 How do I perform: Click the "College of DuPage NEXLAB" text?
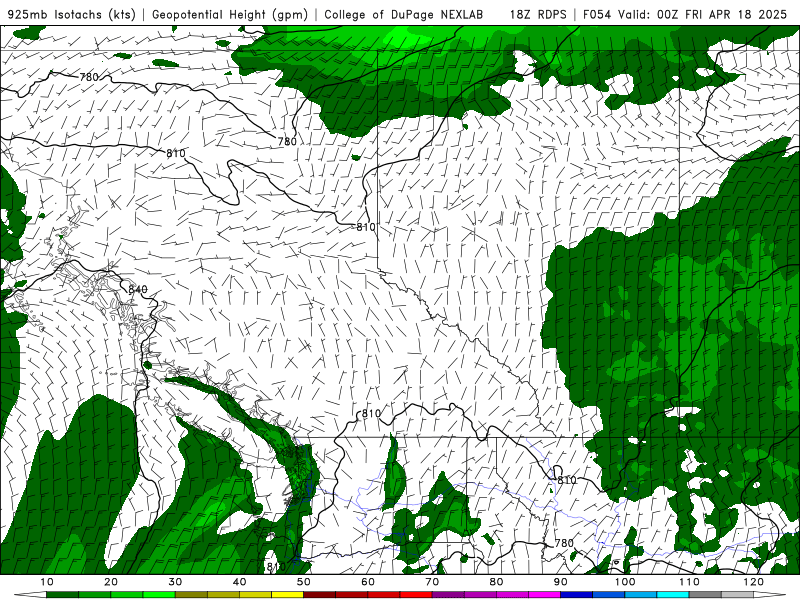(404, 14)
